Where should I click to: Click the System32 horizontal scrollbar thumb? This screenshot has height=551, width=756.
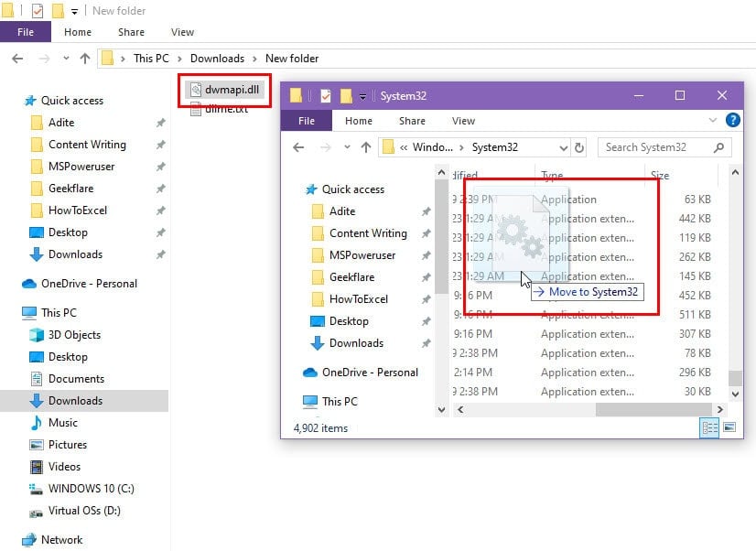pyautogui.click(x=653, y=409)
